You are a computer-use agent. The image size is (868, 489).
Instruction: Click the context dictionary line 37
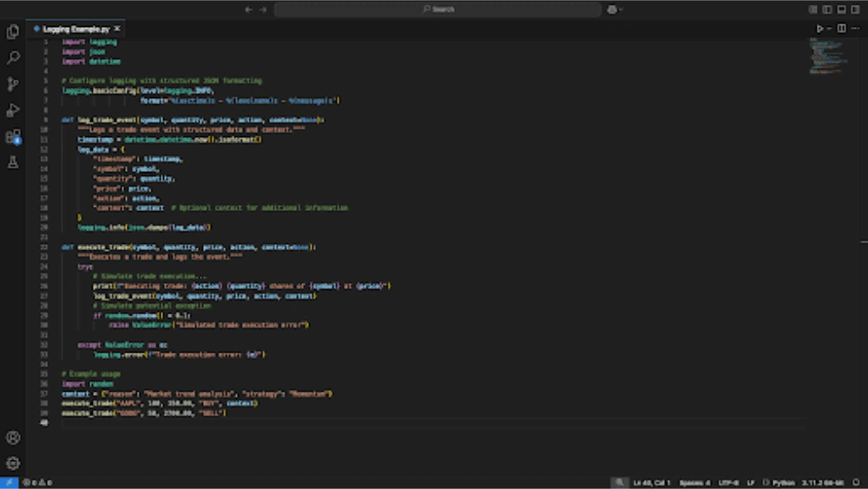[x=197, y=393]
